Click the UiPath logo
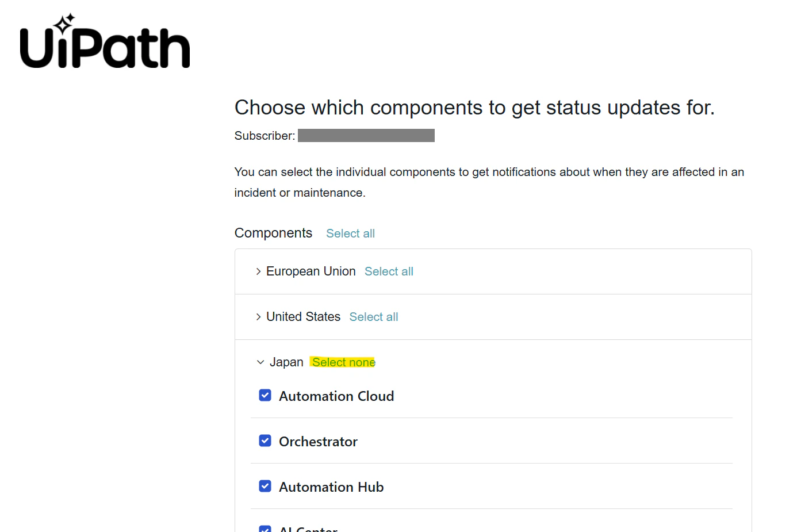 (x=105, y=41)
